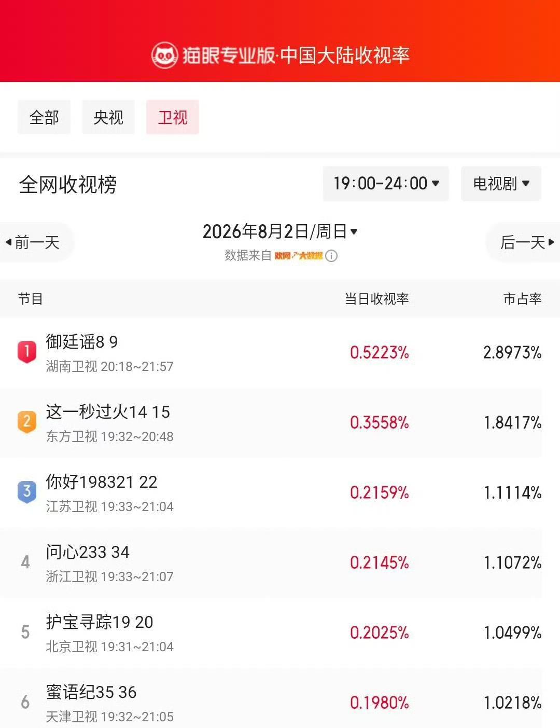Click the orange rank 2 badge

point(27,422)
